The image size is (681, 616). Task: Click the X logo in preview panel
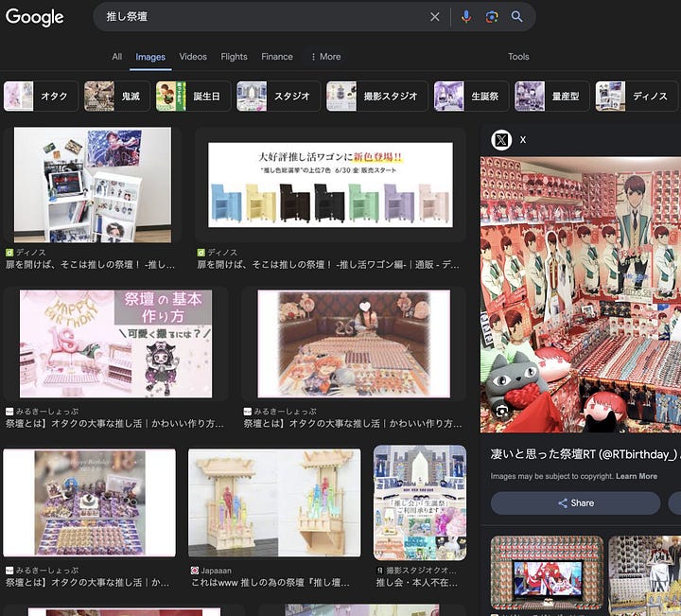point(501,140)
